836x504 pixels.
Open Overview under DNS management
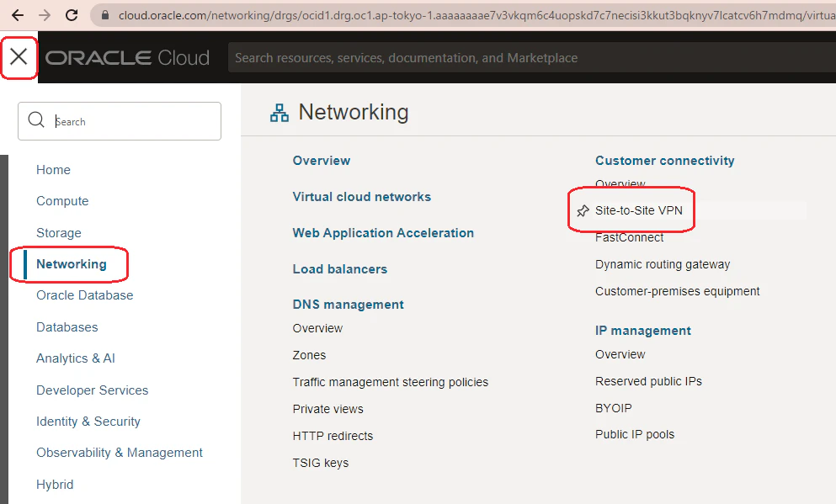[317, 328]
